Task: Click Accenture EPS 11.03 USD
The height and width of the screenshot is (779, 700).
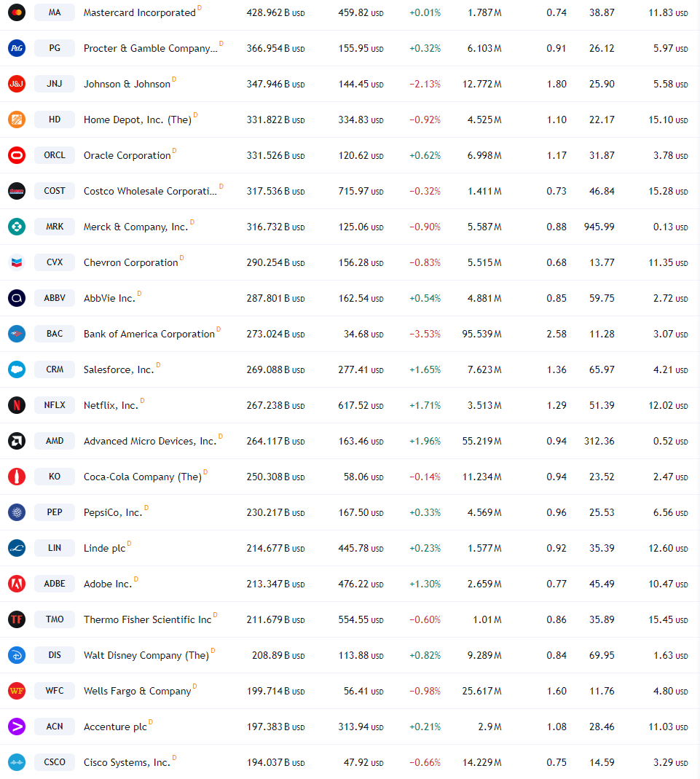Action: 668,727
